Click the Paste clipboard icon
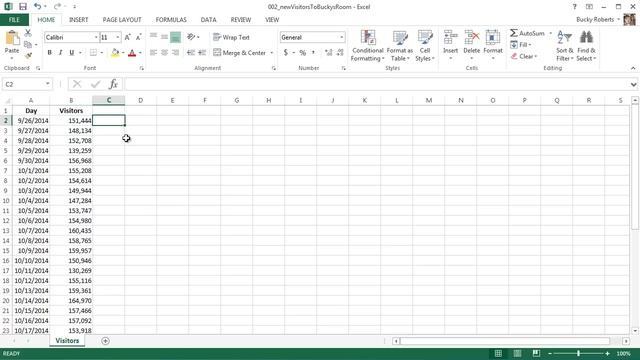 (x=12, y=39)
